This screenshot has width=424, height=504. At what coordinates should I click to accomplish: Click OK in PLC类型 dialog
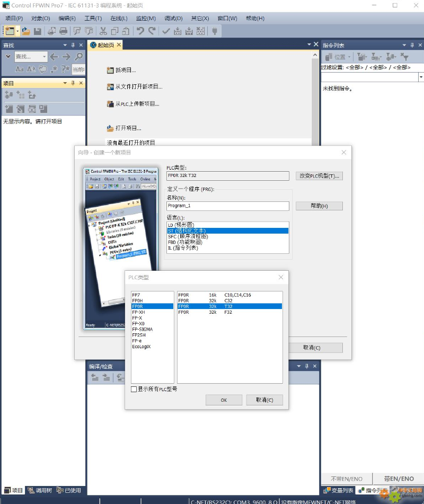click(224, 400)
